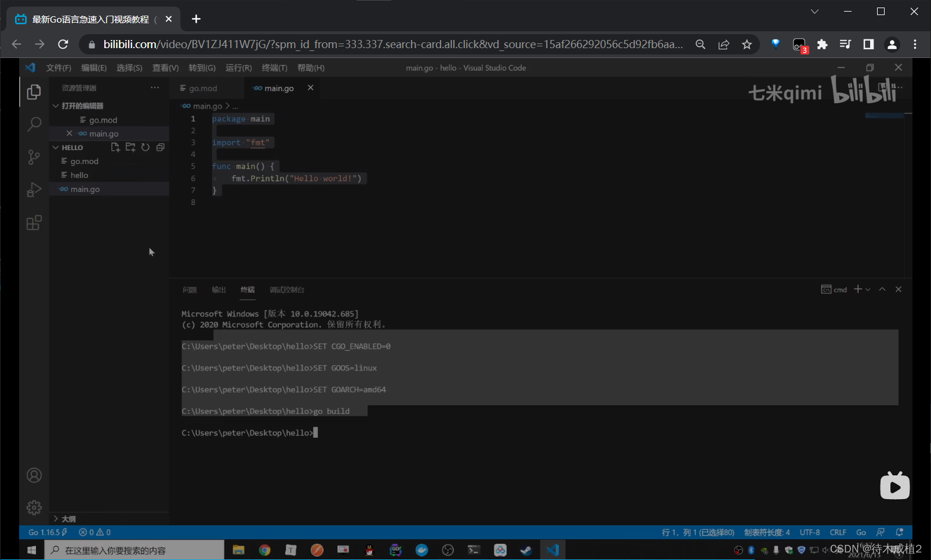Screen dimensions: 931x560
Task: Open a new browser tab
Action: (x=196, y=19)
